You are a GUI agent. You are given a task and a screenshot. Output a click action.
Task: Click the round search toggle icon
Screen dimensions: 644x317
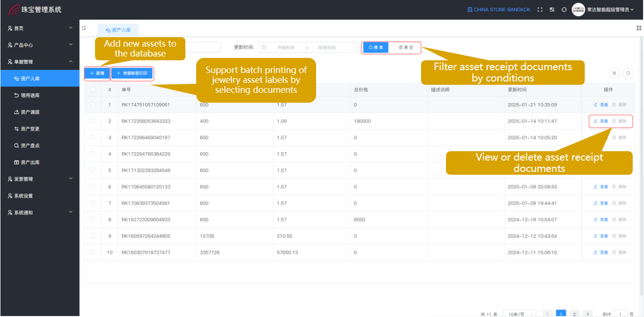tap(628, 73)
